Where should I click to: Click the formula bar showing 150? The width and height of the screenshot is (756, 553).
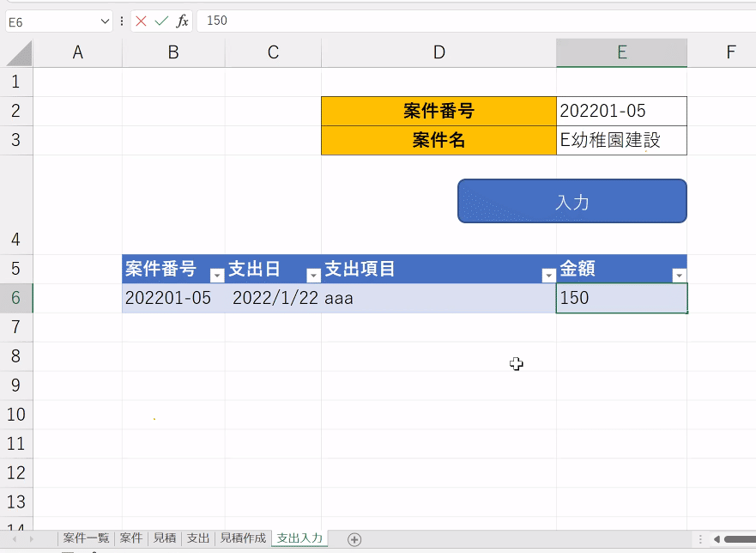(476, 21)
